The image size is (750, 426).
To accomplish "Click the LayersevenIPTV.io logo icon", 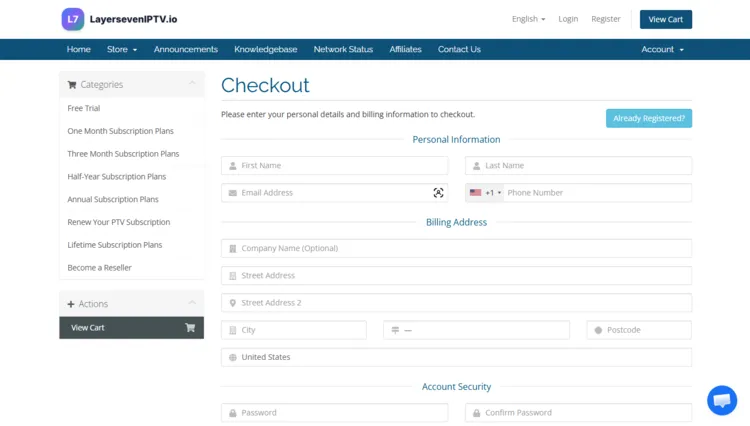I will click(72, 19).
